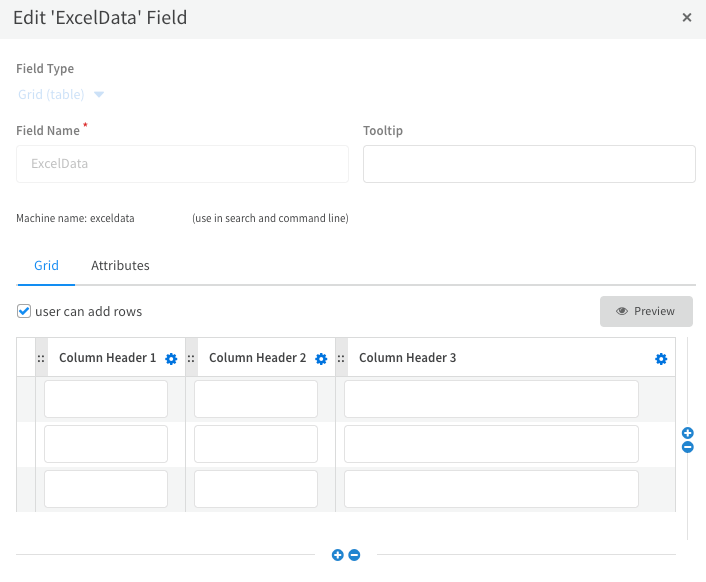Click the last row cell under Column Header 3
706x582 pixels.
tap(491, 489)
